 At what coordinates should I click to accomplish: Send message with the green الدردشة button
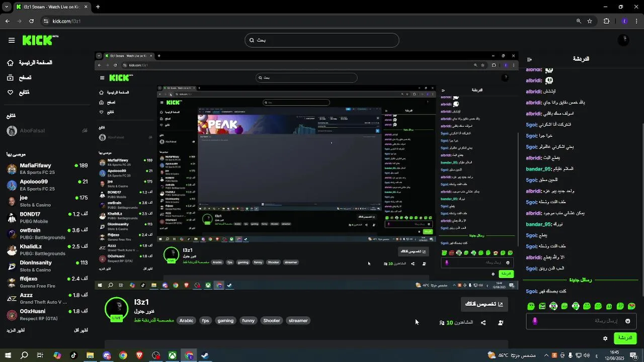click(625, 338)
